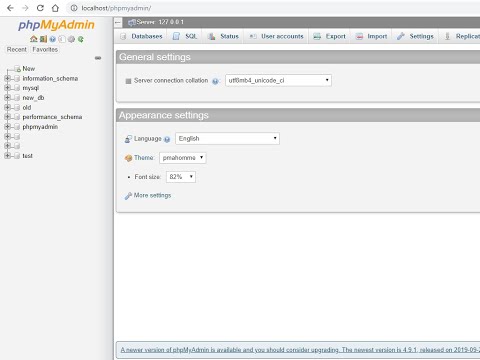Image resolution: width=480 pixels, height=360 pixels.
Task: Switch to the SQL tab
Action: pos(185,36)
